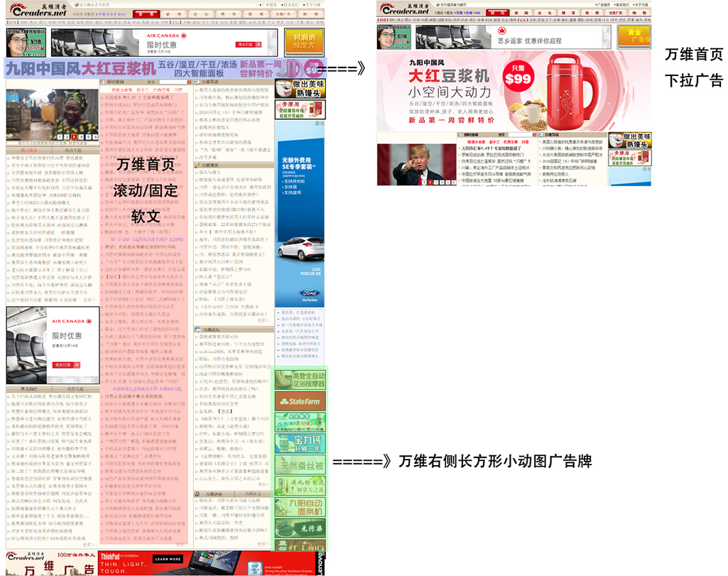Viewport: 728px width, 576px height.
Task: Click the 万维论坛 section icon on the left page
Action: [197, 330]
